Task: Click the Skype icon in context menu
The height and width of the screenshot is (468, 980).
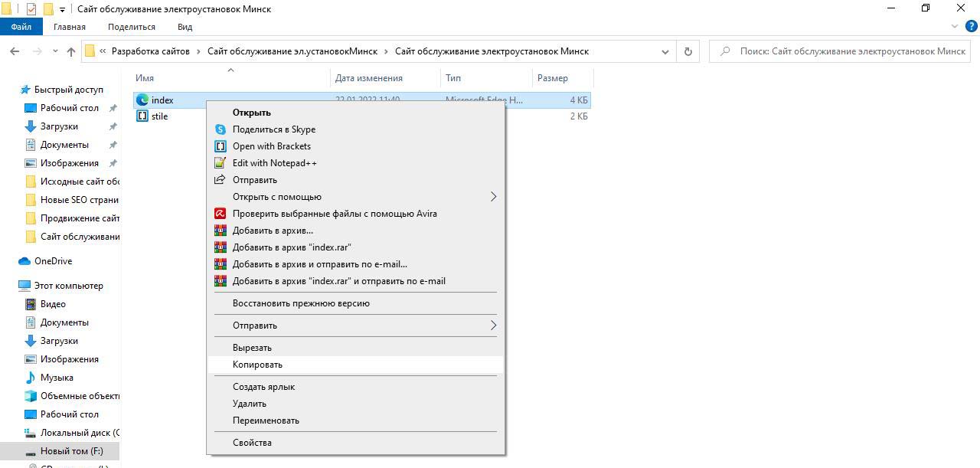Action: 220,129
